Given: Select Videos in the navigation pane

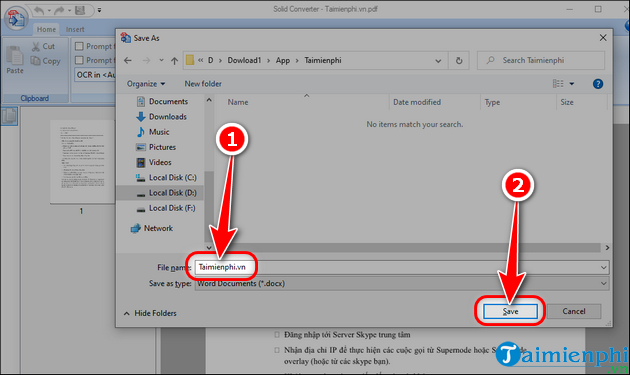Looking at the screenshot, I should pos(154,162).
